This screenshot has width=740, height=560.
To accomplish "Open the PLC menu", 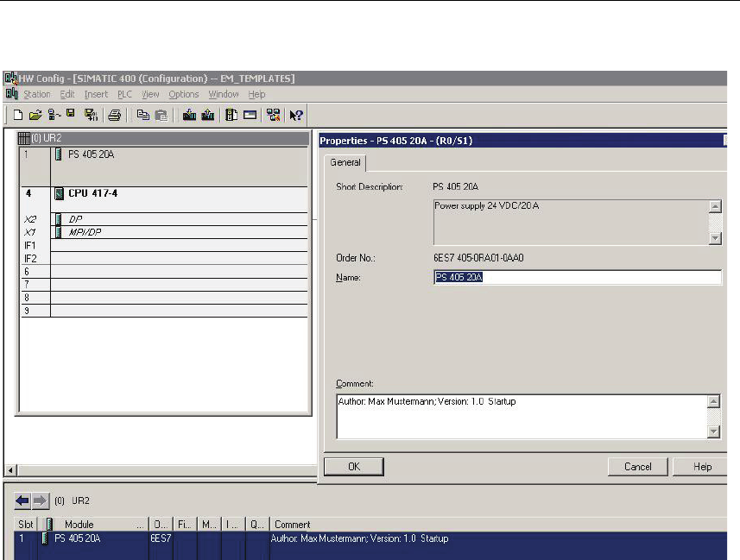I will click(x=124, y=94).
